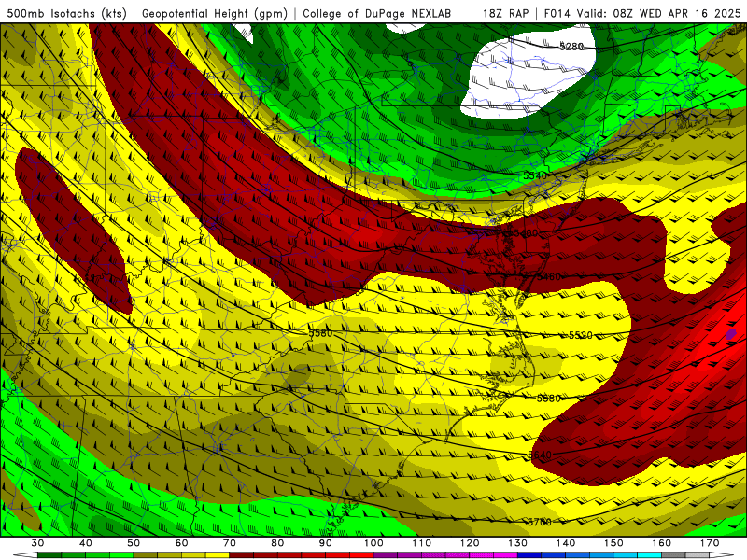Viewport: 747px width, 560px height.
Task: Pick the darkest green swatch at 30 kts
Action: coord(49,555)
